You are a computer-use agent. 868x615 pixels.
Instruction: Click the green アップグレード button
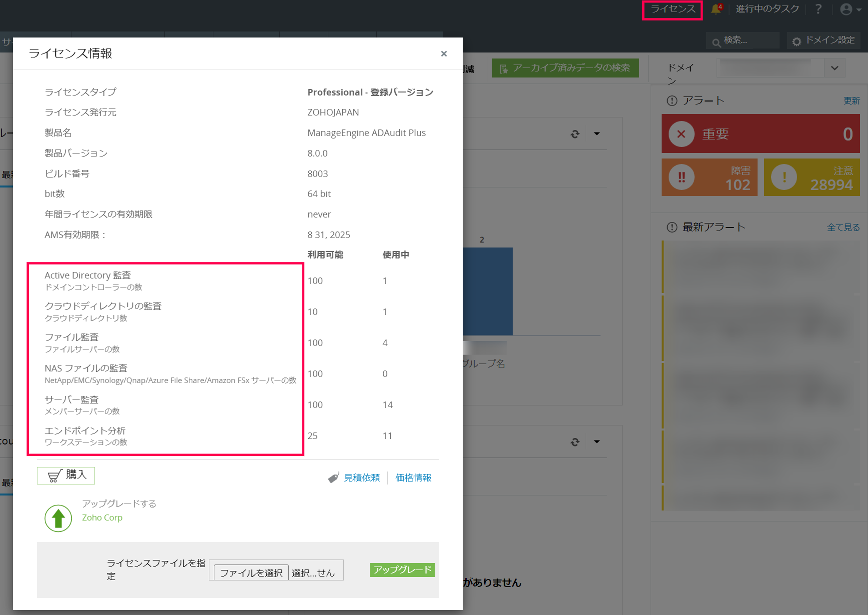pos(402,570)
